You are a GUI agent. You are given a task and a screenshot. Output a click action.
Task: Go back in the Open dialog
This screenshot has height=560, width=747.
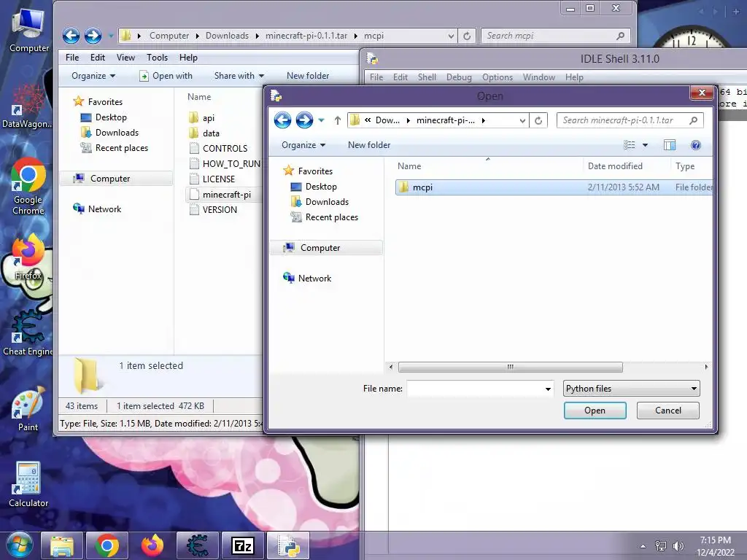tap(282, 120)
